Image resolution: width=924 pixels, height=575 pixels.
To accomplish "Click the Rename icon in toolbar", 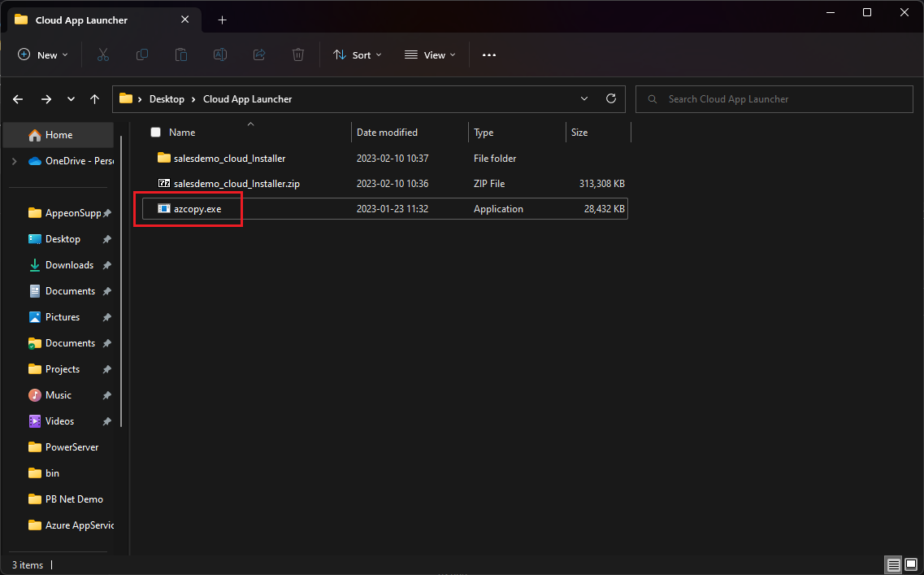I will click(x=219, y=54).
